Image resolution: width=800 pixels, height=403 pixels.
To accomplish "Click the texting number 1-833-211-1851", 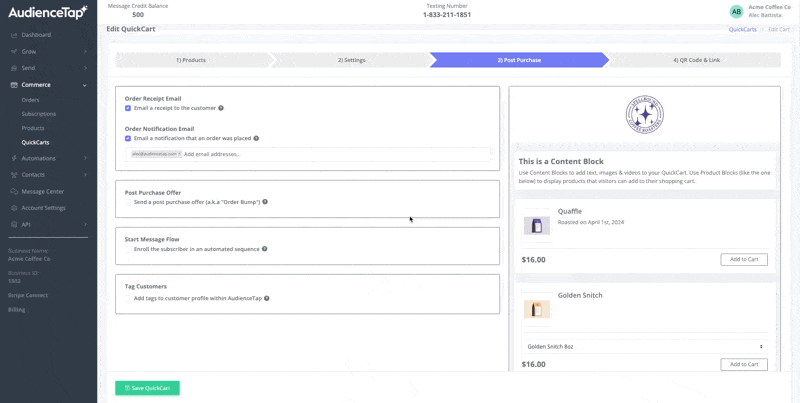I will point(447,15).
